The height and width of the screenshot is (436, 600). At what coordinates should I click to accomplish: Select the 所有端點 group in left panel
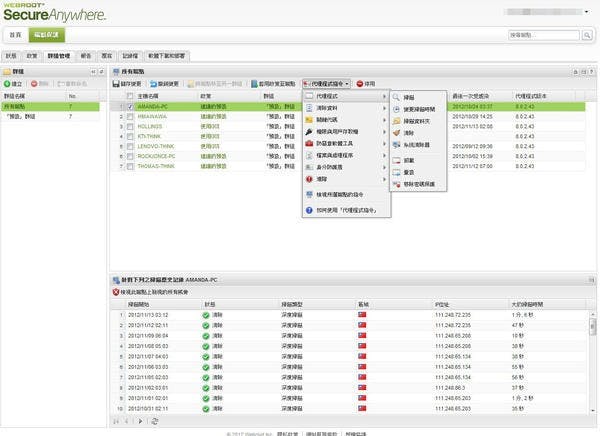20,106
